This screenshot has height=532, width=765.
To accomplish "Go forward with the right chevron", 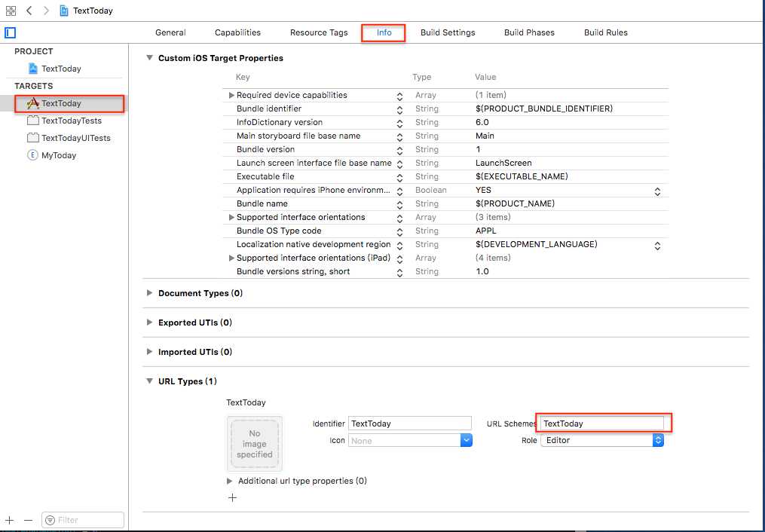I will (x=46, y=11).
